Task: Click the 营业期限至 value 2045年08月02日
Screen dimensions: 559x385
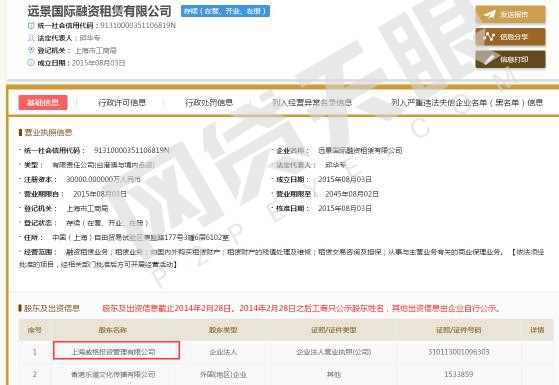Action: pos(352,194)
